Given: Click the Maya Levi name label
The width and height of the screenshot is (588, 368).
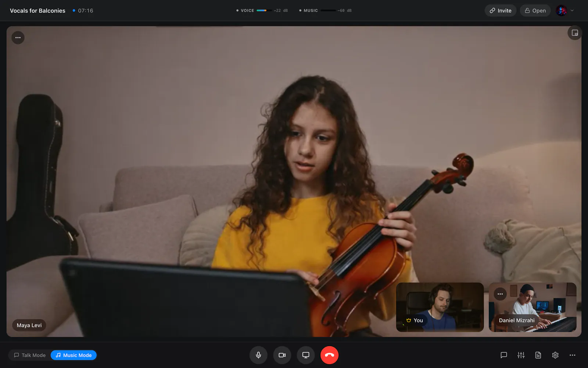Looking at the screenshot, I should pyautogui.click(x=29, y=325).
